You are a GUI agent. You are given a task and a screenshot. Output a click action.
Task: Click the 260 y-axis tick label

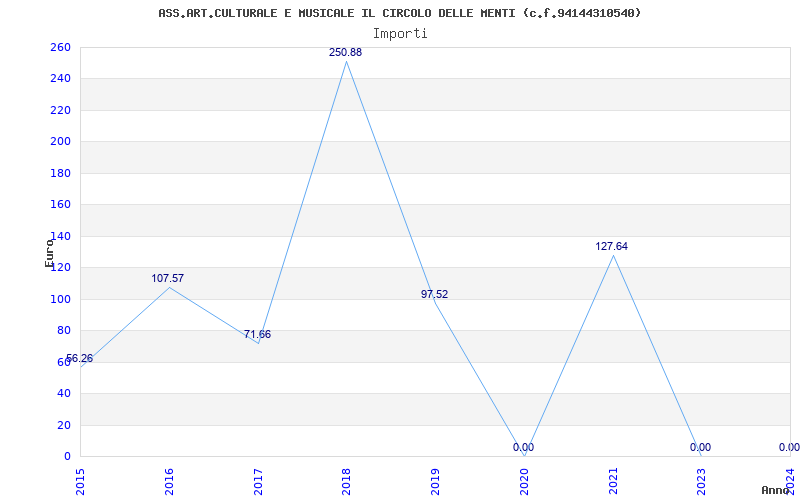point(60,47)
